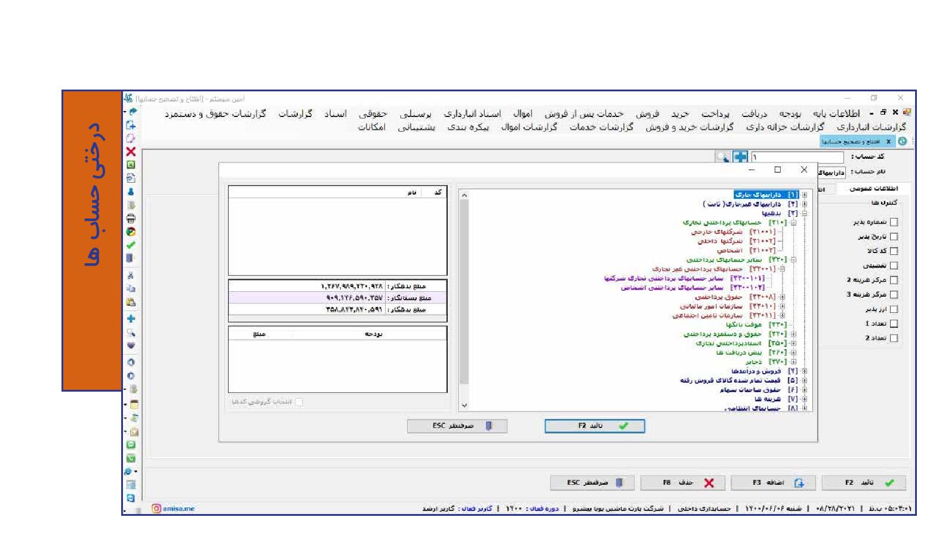Image resolution: width=933 pixels, height=560 pixels.
Task: Toggle the کد کالا checkbox
Action: [x=894, y=251]
